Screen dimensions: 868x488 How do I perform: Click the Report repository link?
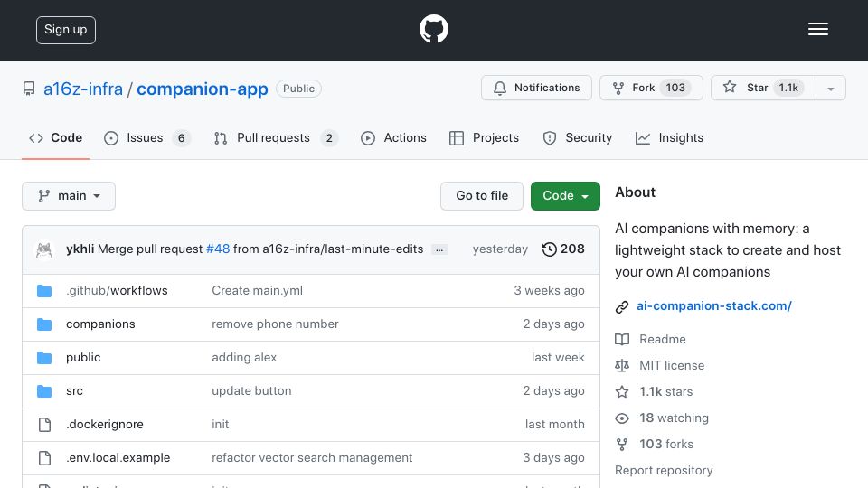pos(664,470)
